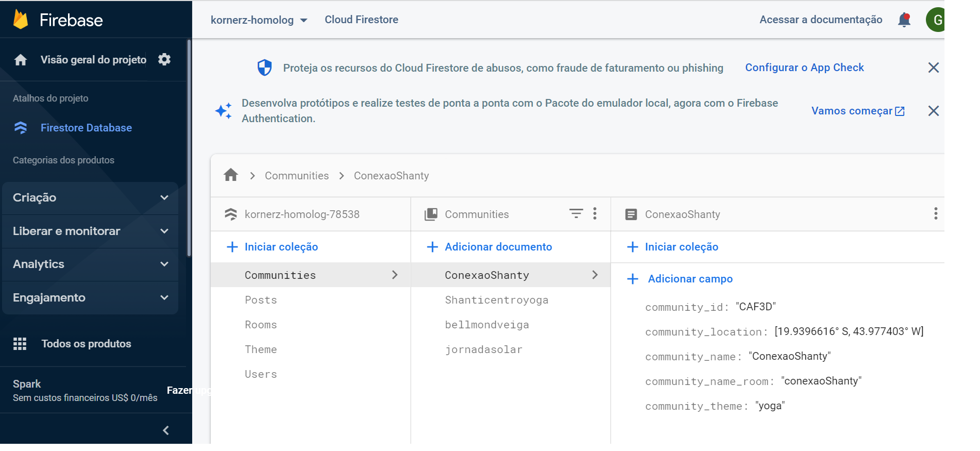Viewport: 980px width, 451px height.
Task: Click Adicionar campo text
Action: point(690,279)
